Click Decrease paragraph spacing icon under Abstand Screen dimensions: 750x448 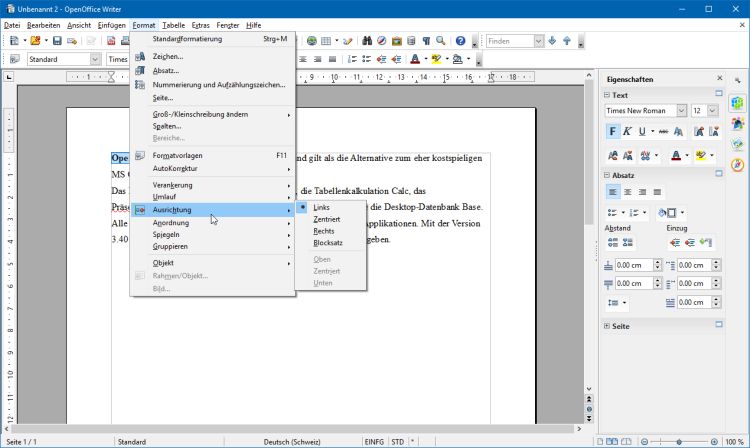pos(628,243)
